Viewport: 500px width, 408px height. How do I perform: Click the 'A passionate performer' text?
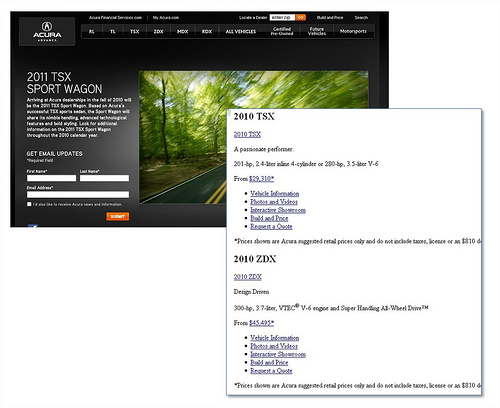coord(263,149)
